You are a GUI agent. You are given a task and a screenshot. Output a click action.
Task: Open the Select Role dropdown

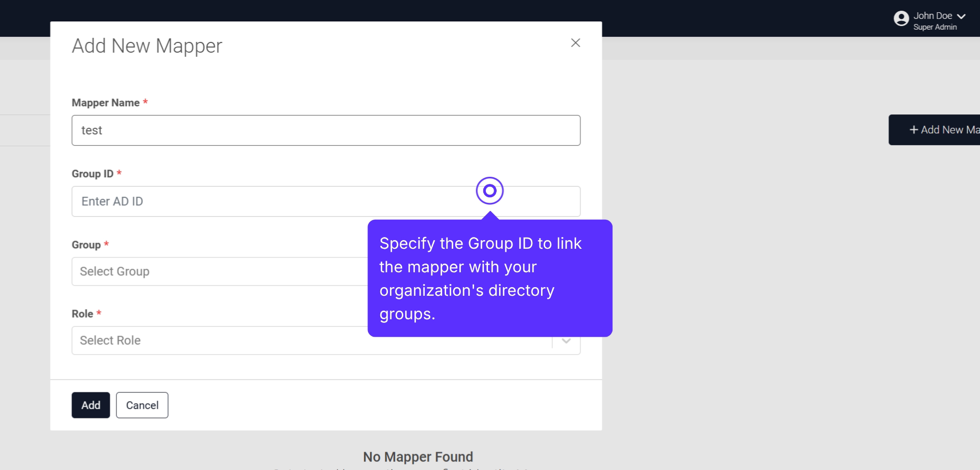pos(204,340)
